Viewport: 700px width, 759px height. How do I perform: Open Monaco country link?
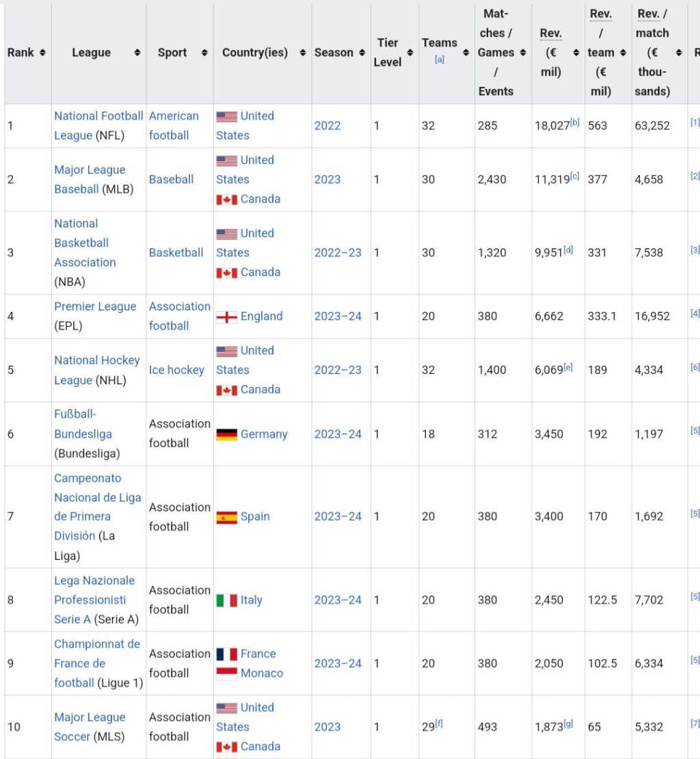(x=262, y=674)
